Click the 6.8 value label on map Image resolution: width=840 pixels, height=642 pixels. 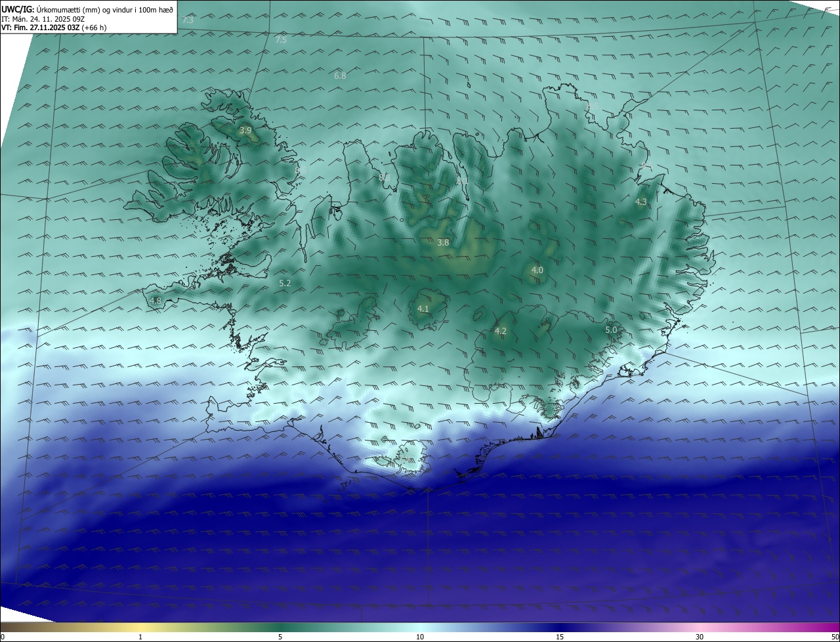point(340,76)
